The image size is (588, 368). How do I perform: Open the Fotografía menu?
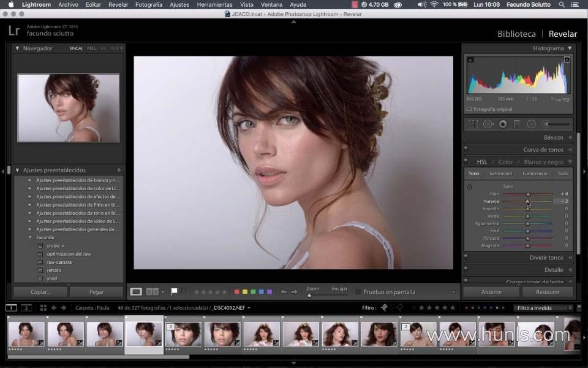click(149, 4)
